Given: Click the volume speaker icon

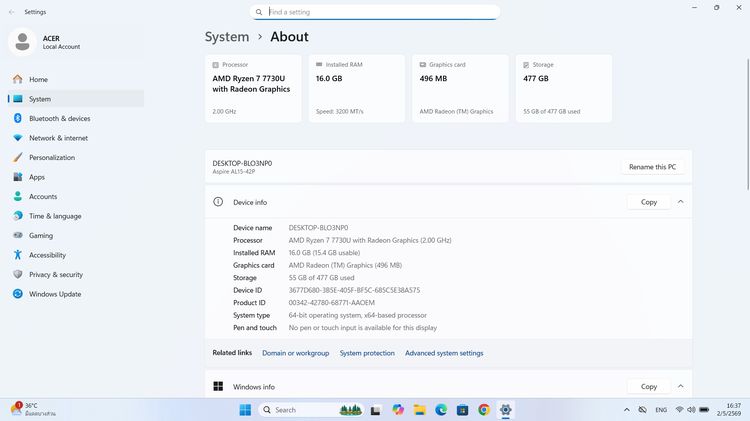Looking at the screenshot, I should point(691,410).
